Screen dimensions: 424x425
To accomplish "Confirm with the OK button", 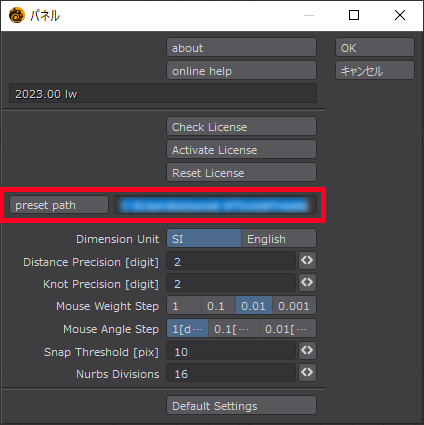I will pos(375,47).
